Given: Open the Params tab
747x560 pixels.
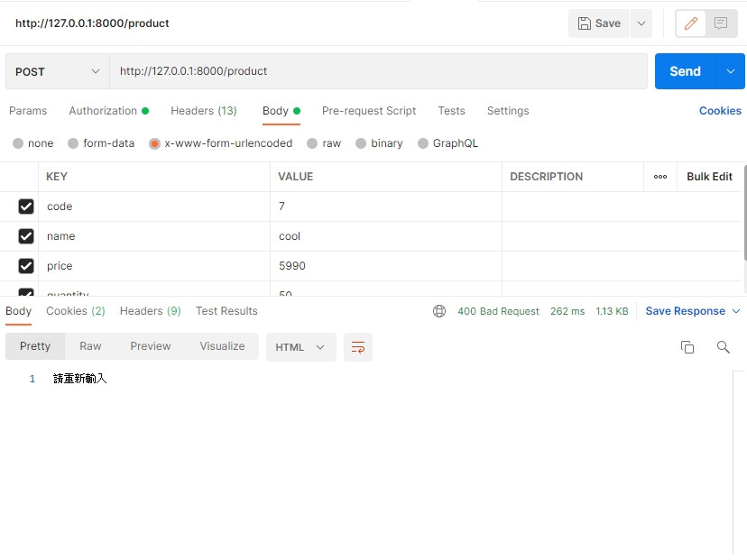Looking at the screenshot, I should click(x=28, y=111).
